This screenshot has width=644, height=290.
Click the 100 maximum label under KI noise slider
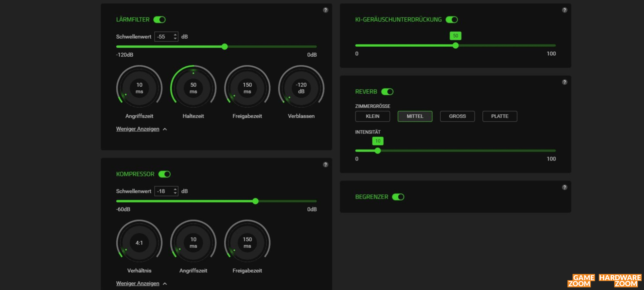coord(551,54)
